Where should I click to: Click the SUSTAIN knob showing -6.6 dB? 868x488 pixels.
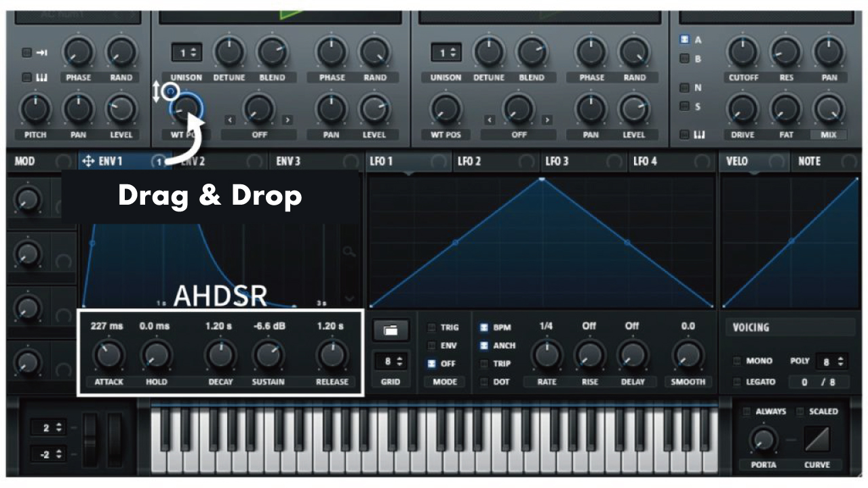[268, 353]
